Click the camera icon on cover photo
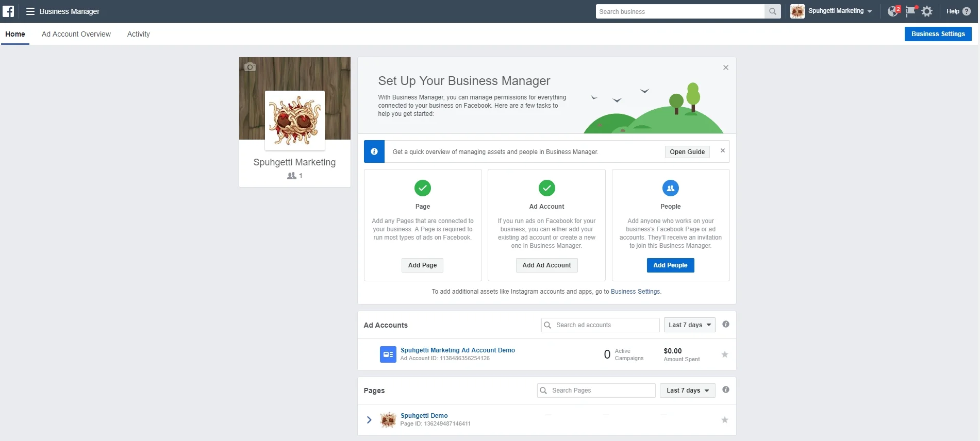The width and height of the screenshot is (980, 441). tap(250, 67)
